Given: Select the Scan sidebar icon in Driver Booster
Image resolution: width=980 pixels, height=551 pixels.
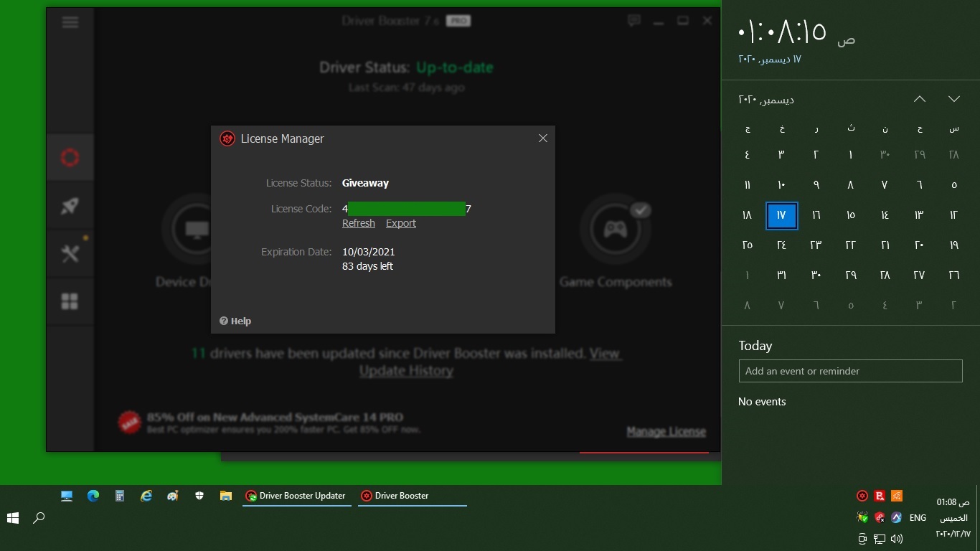Looking at the screenshot, I should (70, 157).
